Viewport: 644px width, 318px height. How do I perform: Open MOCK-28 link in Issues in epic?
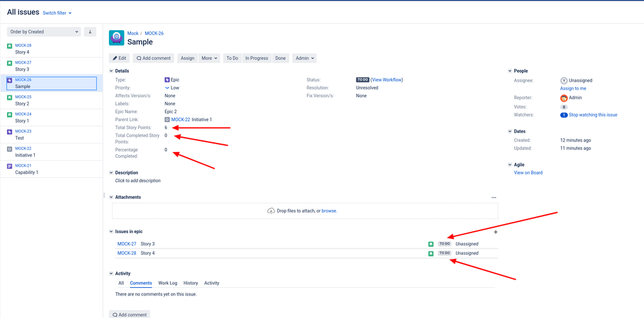[x=127, y=254]
